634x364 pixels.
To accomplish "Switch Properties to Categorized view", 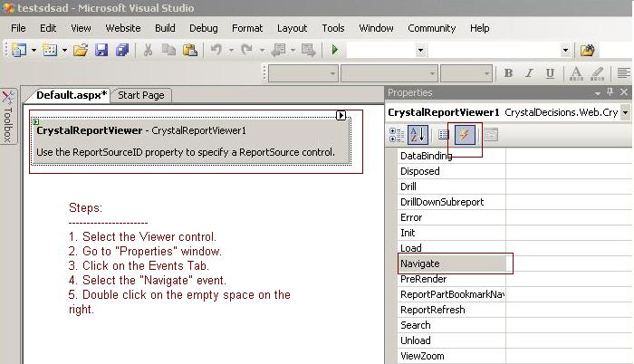I will click(397, 135).
